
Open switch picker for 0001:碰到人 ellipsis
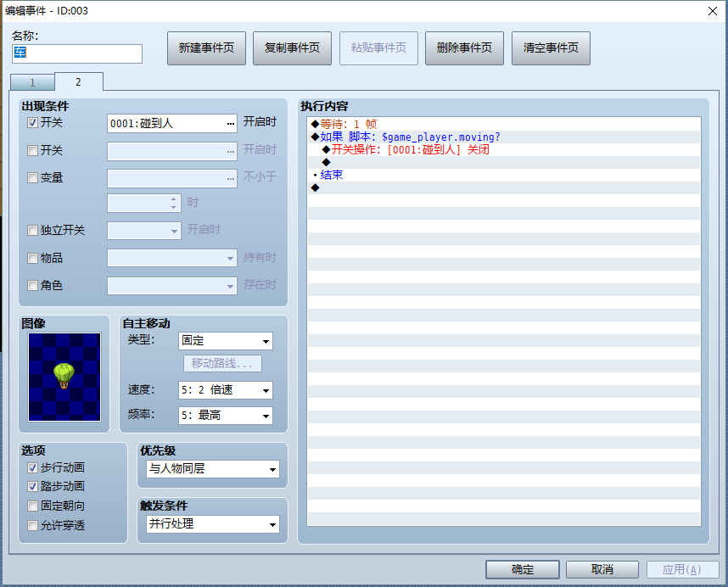[x=230, y=124]
